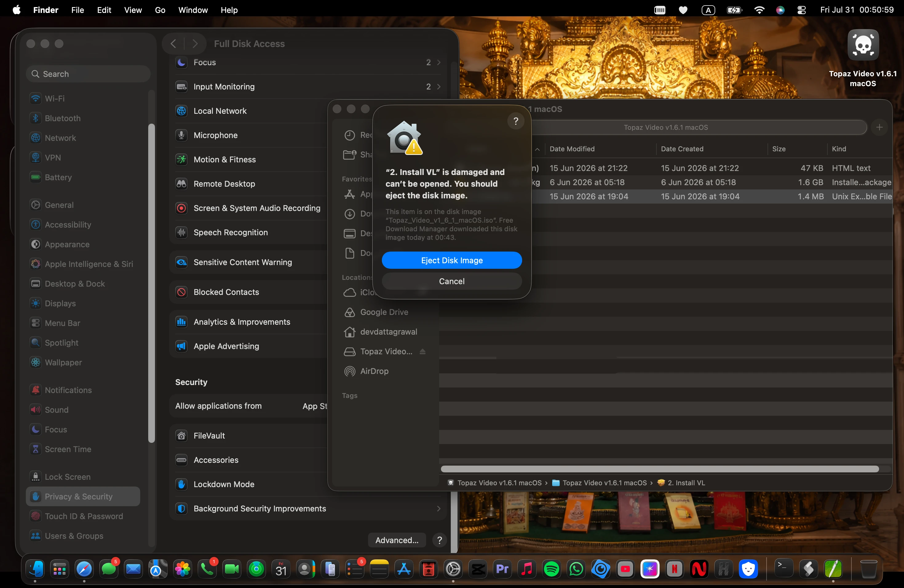Select Apple Intelligence & Siri in sidebar
904x588 pixels.
pos(89,264)
